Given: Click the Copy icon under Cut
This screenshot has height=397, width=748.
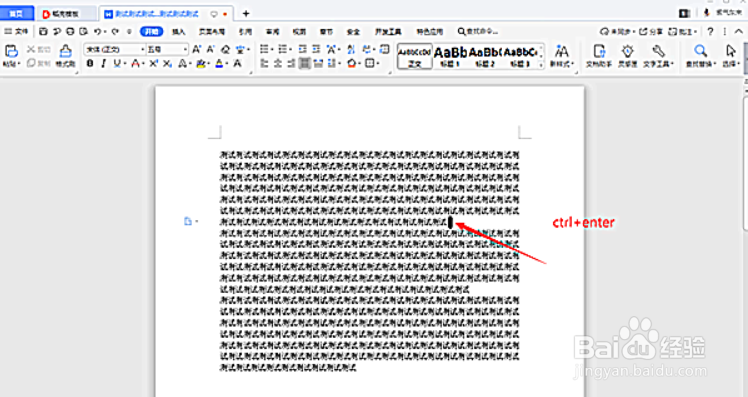Looking at the screenshot, I should [x=31, y=63].
